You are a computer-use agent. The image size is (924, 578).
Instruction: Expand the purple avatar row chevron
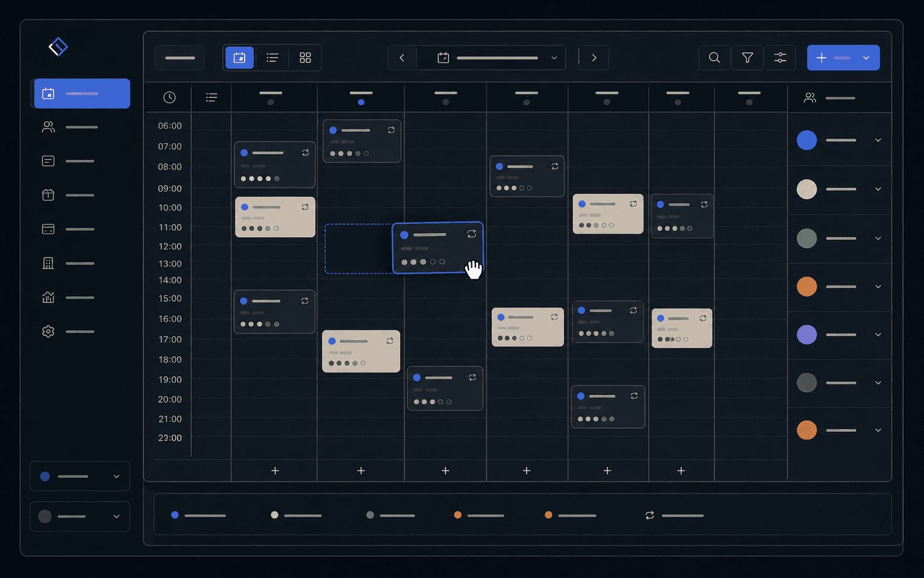tap(878, 335)
